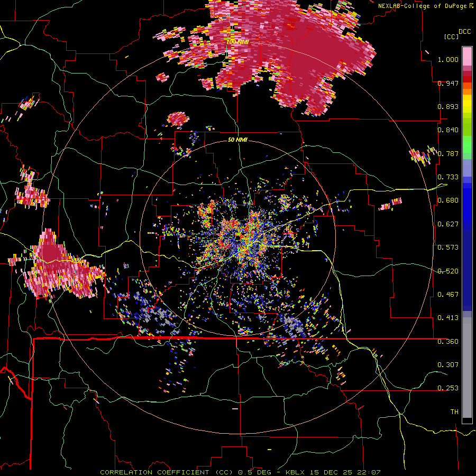Click the [CC] units label
This screenshot has height=476, width=476.
point(452,36)
